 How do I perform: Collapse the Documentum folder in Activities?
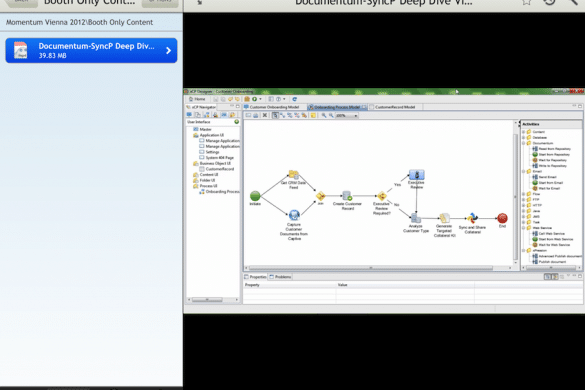coord(523,143)
